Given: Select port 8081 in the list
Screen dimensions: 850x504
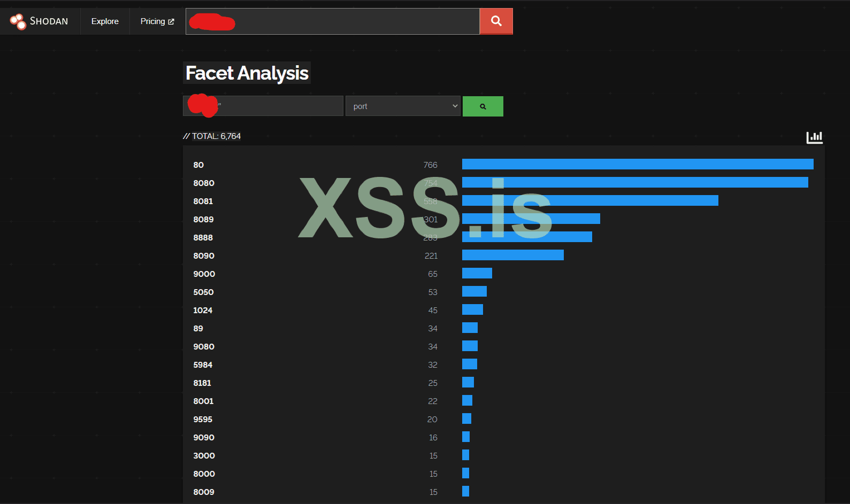Looking at the screenshot, I should tap(203, 201).
